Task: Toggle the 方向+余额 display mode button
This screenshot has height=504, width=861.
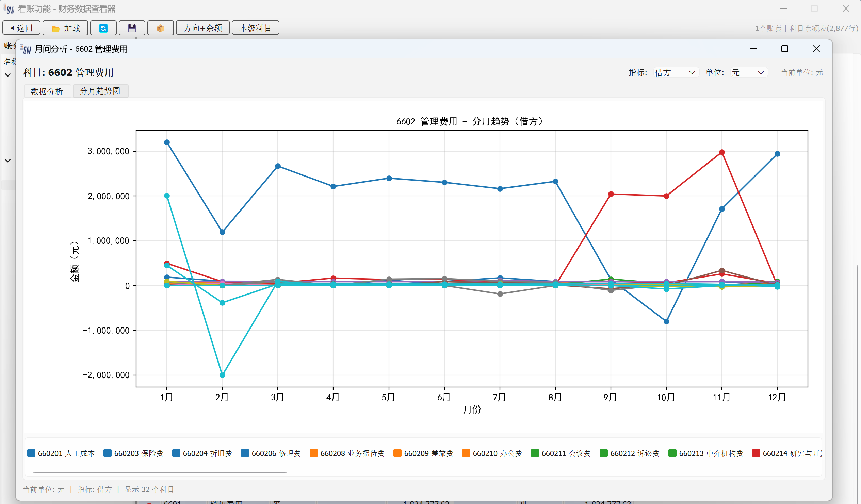Action: tap(202, 28)
